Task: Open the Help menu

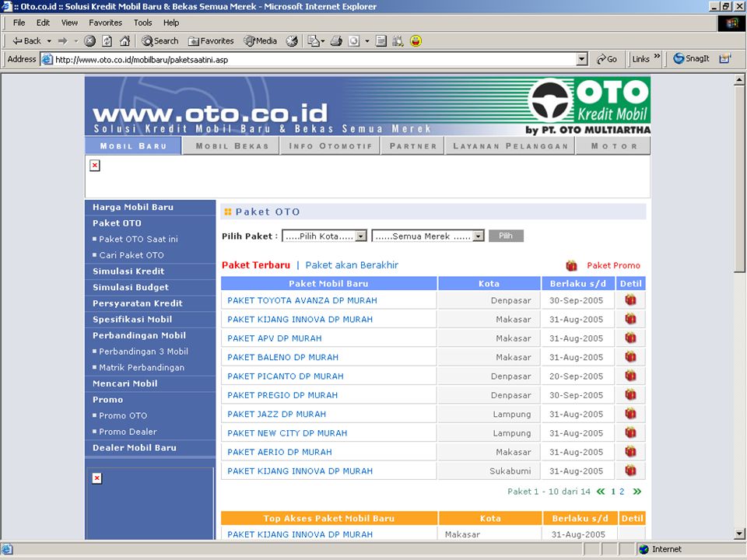Action: pyautogui.click(x=171, y=23)
